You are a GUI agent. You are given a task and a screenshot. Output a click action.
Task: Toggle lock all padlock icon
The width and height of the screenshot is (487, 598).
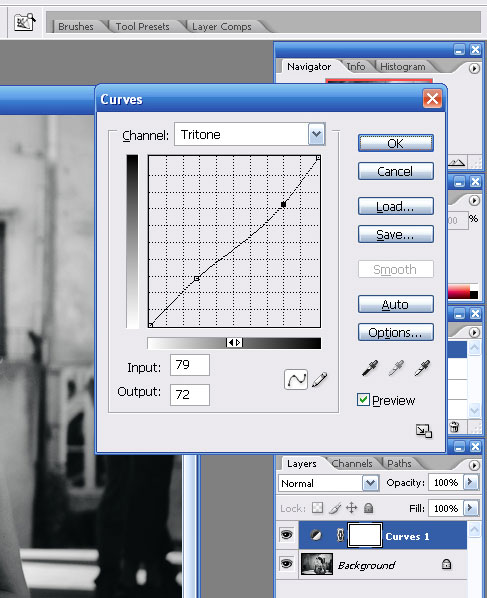coord(368,508)
